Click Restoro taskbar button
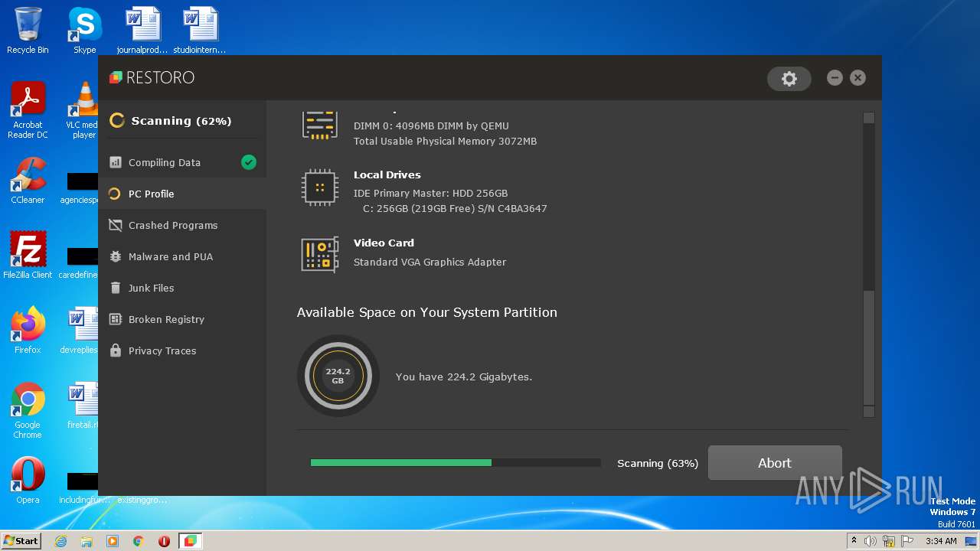The width and height of the screenshot is (980, 551). 190,541
